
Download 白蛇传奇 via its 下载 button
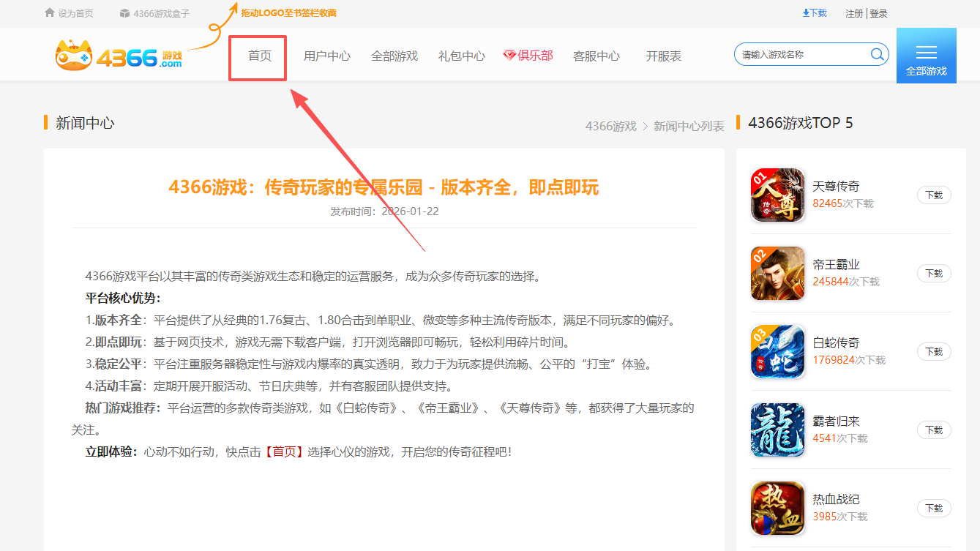934,351
